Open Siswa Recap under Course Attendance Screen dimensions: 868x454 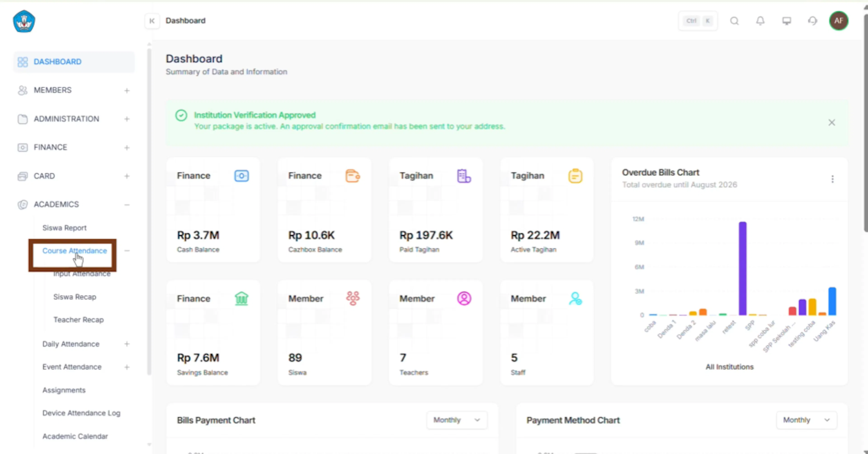[x=74, y=297]
